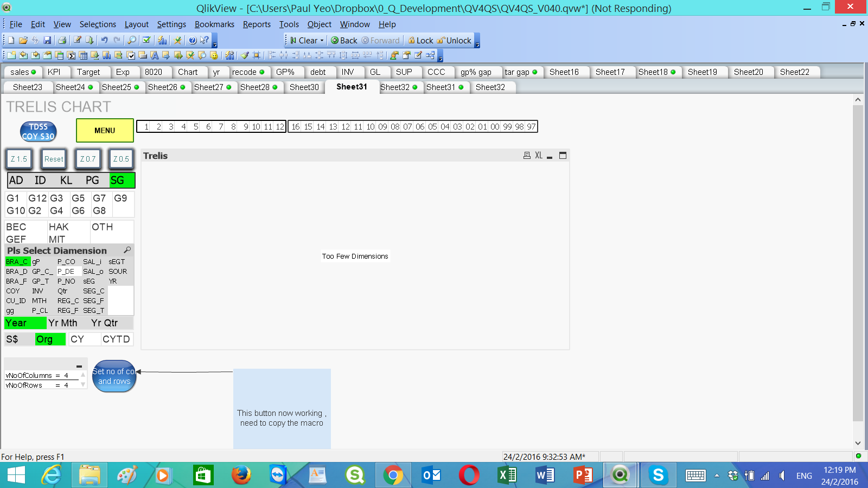Viewport: 868px width, 488px height.
Task: Launch Skype from the taskbar
Action: coord(658,476)
